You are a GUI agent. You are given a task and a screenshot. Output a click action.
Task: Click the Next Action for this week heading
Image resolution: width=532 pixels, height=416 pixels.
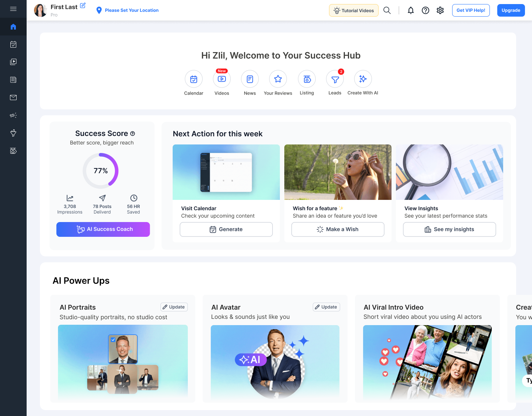click(x=218, y=134)
